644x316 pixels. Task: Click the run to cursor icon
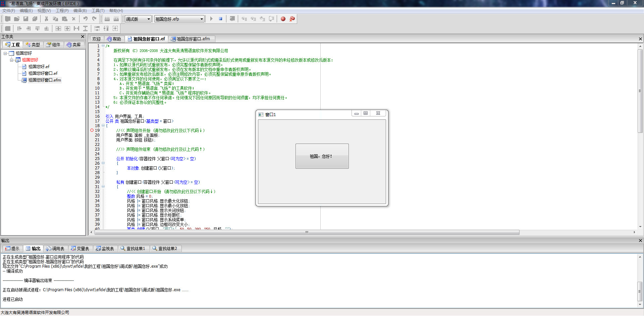(271, 19)
